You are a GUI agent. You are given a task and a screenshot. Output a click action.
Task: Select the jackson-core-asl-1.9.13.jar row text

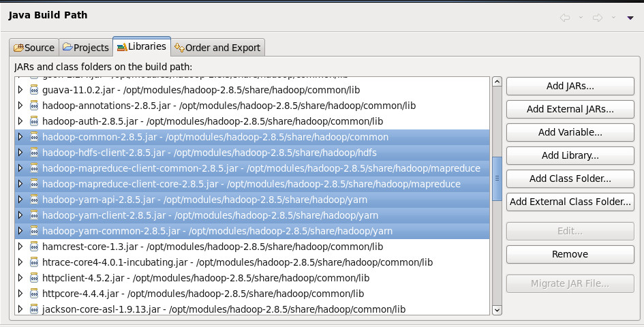[224, 309]
